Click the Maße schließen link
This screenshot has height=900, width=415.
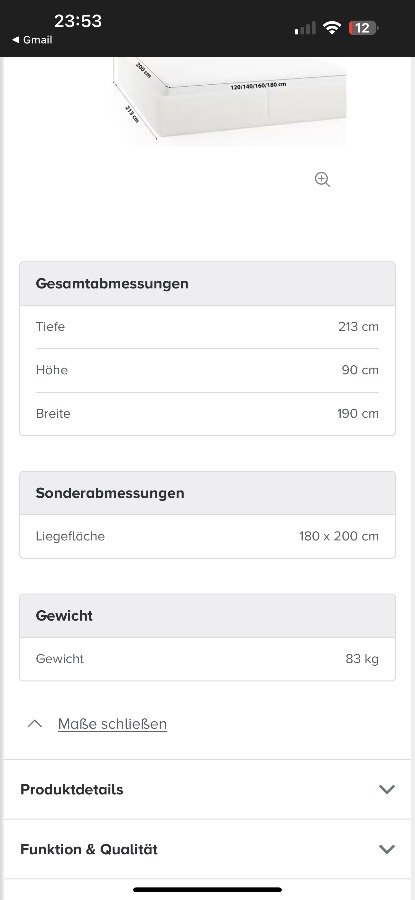coord(113,724)
